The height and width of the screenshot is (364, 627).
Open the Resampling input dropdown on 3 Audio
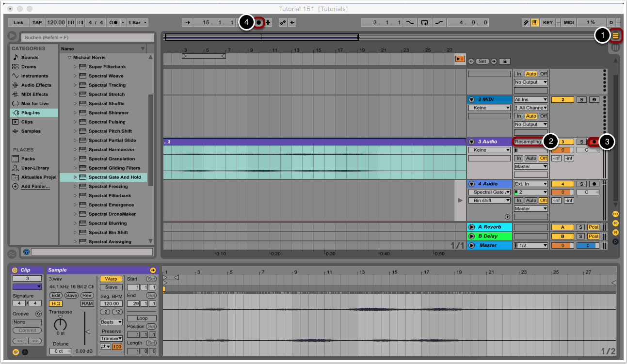pyautogui.click(x=530, y=142)
